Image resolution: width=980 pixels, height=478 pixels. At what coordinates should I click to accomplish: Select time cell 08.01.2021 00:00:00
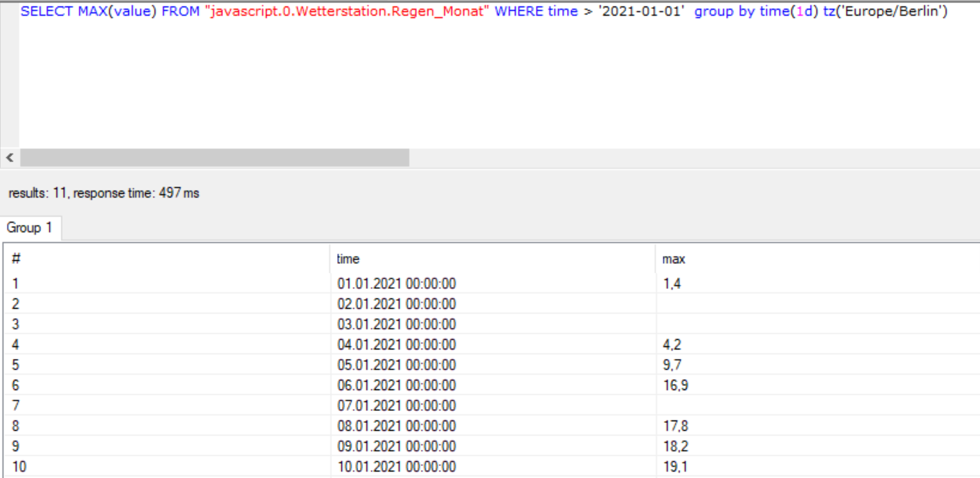point(396,426)
